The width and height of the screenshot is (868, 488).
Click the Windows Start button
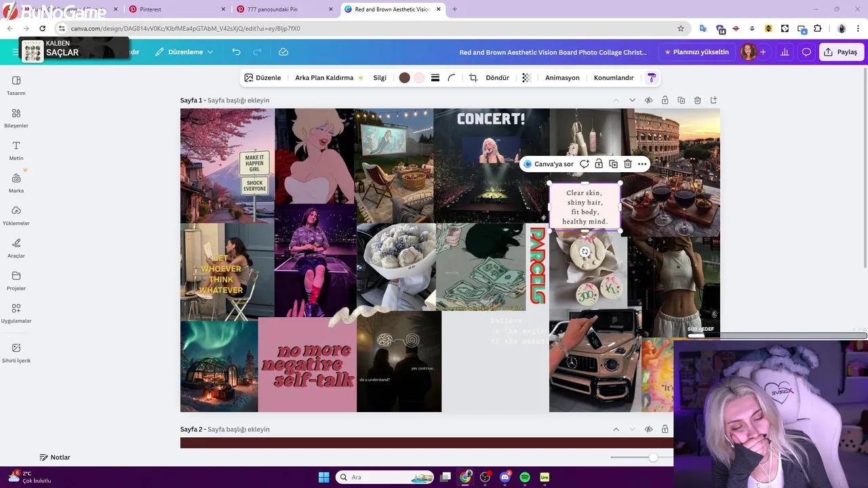323,477
